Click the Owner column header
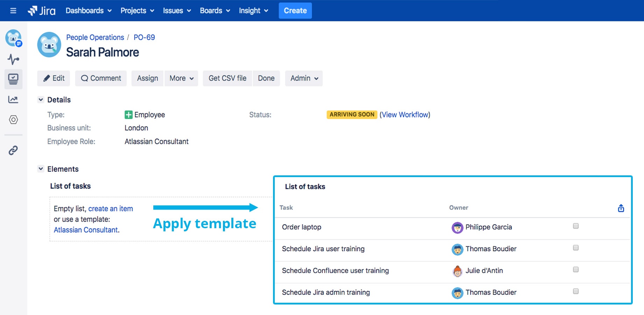This screenshot has width=644, height=315. (458, 208)
